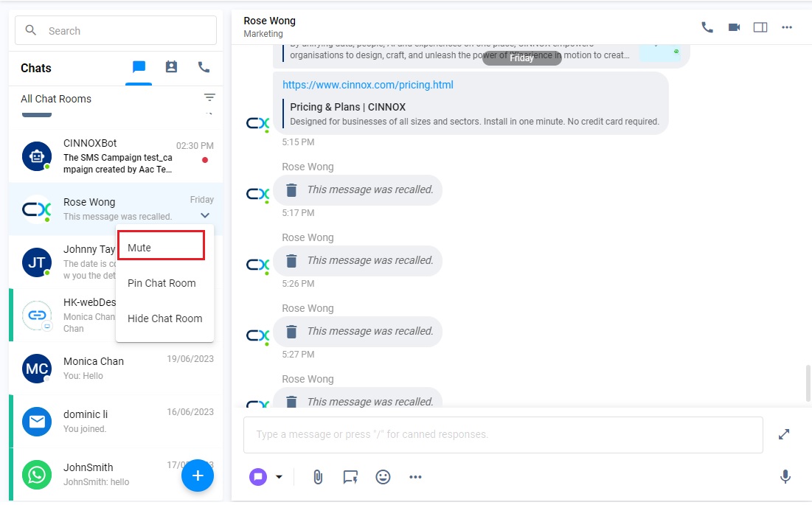Open the cinnox.com pricing link
This screenshot has height=505, width=812.
(368, 85)
